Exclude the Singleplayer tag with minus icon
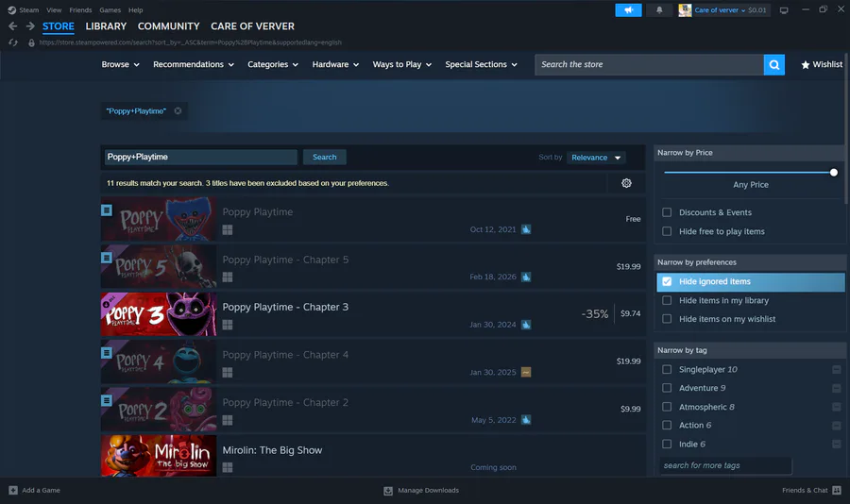The width and height of the screenshot is (850, 504). (x=837, y=370)
